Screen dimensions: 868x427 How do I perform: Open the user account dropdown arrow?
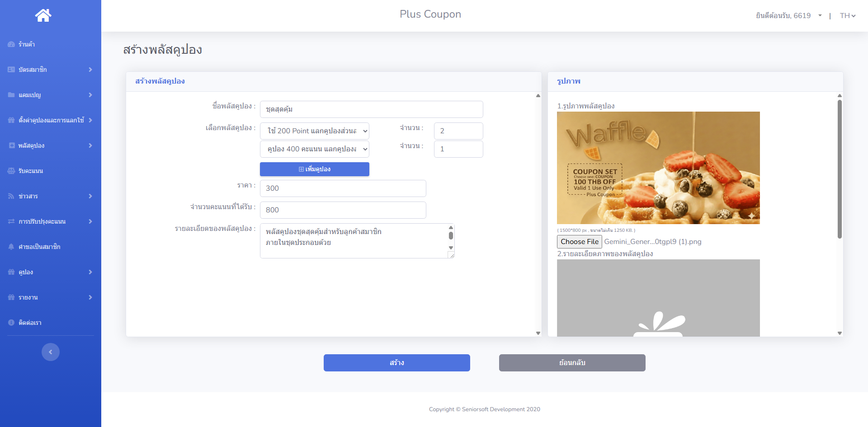click(820, 16)
